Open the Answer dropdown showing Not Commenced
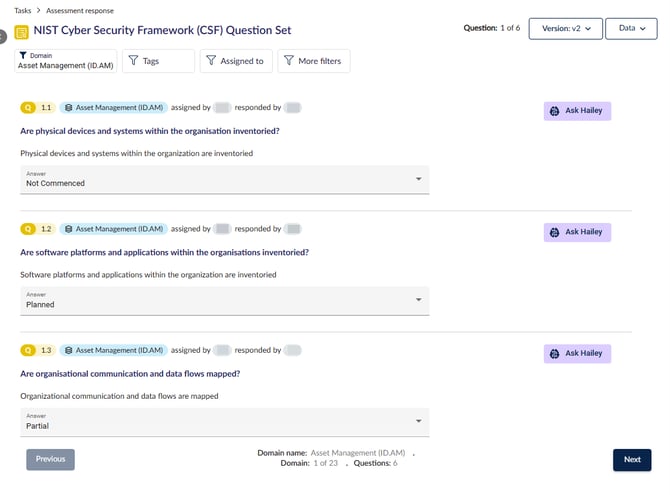Image resolution: width=670 pixels, height=495 pixels. (224, 179)
